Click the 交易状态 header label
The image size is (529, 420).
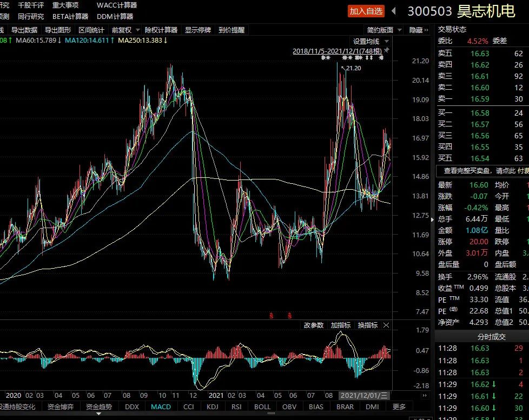(x=452, y=29)
